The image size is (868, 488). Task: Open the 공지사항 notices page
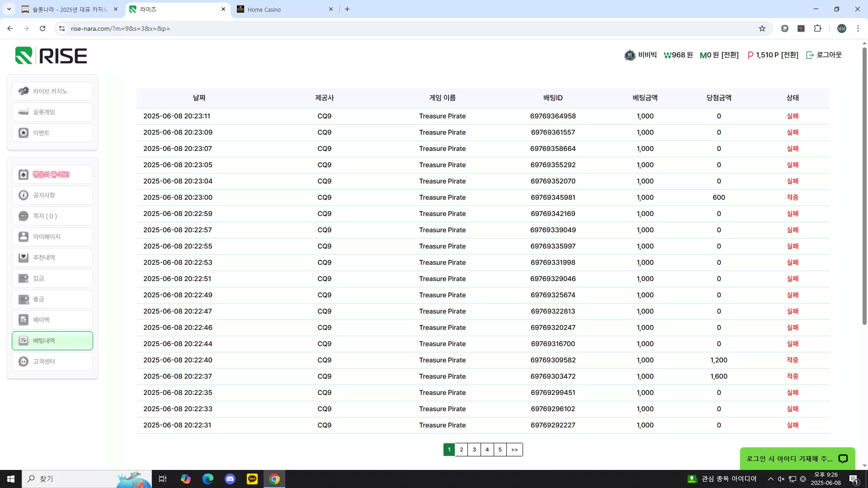pyautogui.click(x=52, y=195)
